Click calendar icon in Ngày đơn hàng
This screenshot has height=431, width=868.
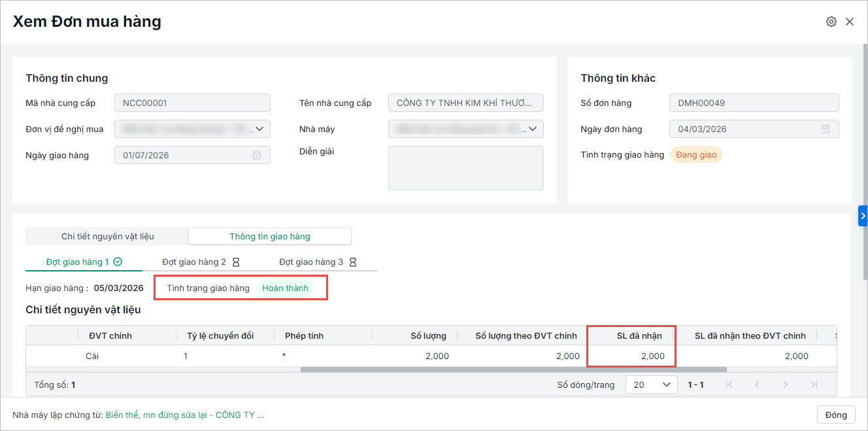coord(826,129)
